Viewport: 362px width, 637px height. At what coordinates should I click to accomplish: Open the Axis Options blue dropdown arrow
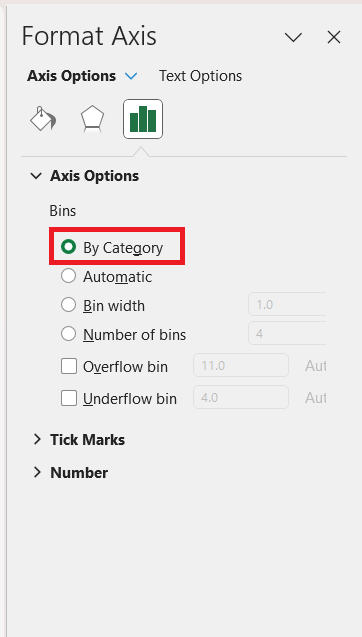click(x=131, y=76)
